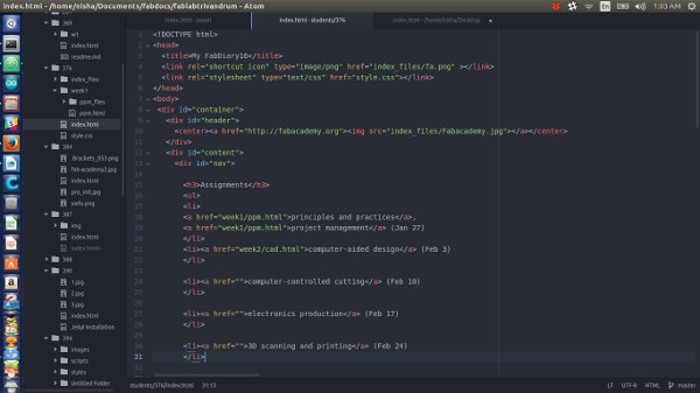Select style.css in the tree view
Image resolution: width=700 pixels, height=393 pixels.
tap(82, 136)
